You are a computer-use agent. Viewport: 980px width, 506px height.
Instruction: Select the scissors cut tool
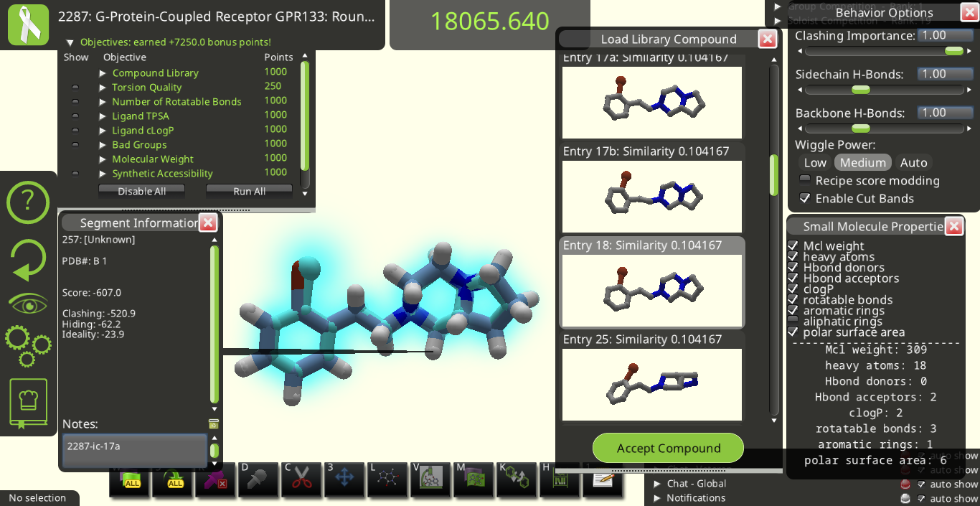click(302, 479)
